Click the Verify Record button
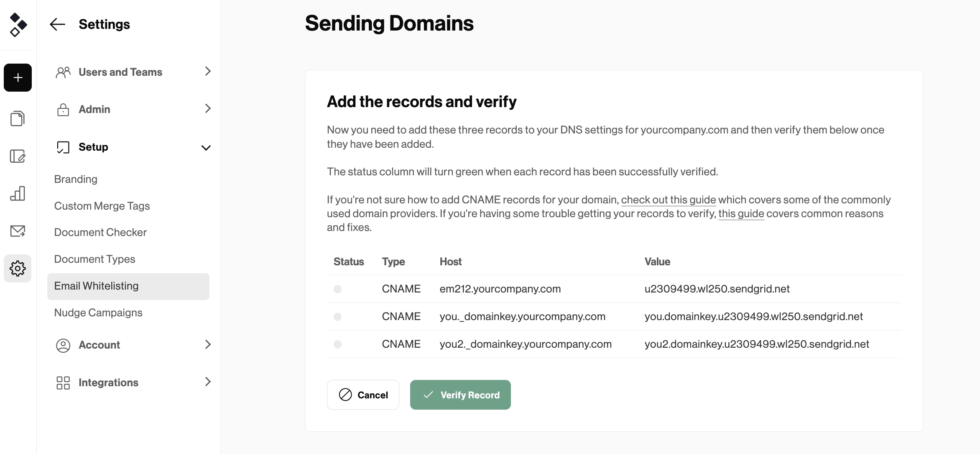980x454 pixels. [460, 395]
